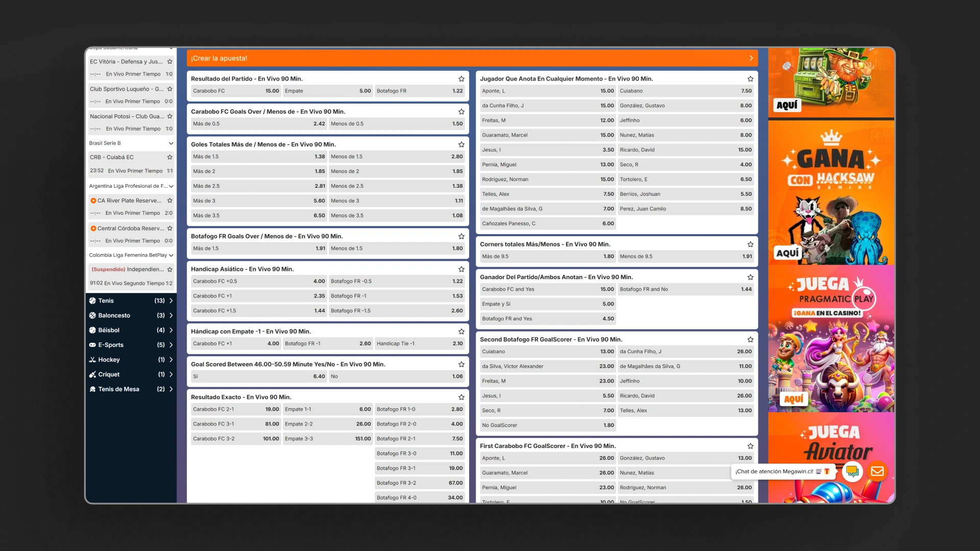The width and height of the screenshot is (980, 551).
Task: Click star on Second Botafogo FR GoalScorer
Action: (x=750, y=340)
